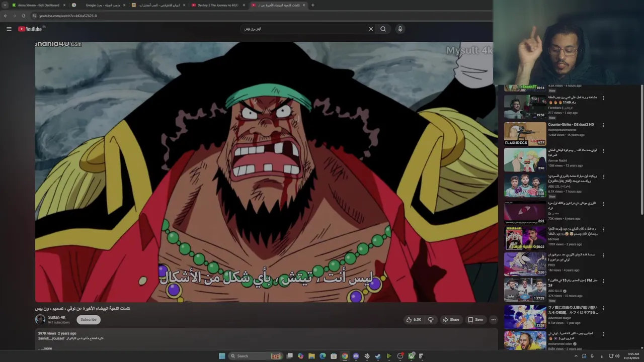This screenshot has width=644, height=362.
Task: Save the video to a playlist
Action: (475, 319)
